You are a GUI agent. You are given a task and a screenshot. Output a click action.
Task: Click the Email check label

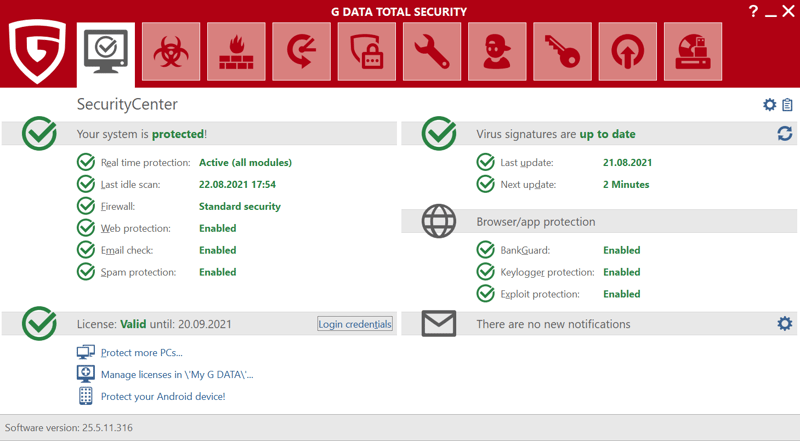[127, 251]
